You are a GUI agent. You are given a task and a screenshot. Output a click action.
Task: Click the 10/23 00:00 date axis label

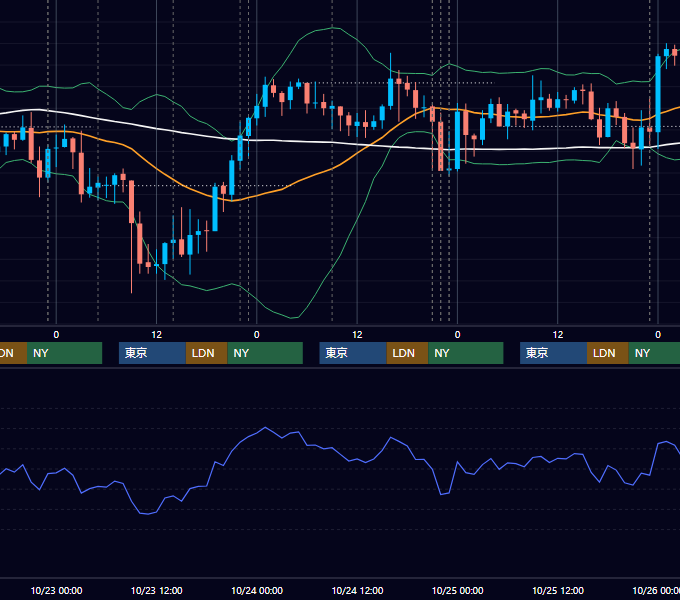click(56, 590)
